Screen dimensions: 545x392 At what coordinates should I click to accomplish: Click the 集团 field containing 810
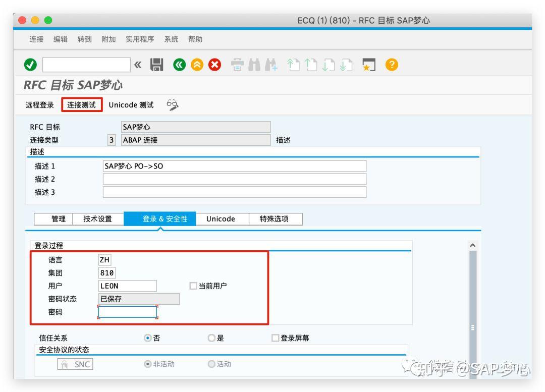pyautogui.click(x=107, y=273)
